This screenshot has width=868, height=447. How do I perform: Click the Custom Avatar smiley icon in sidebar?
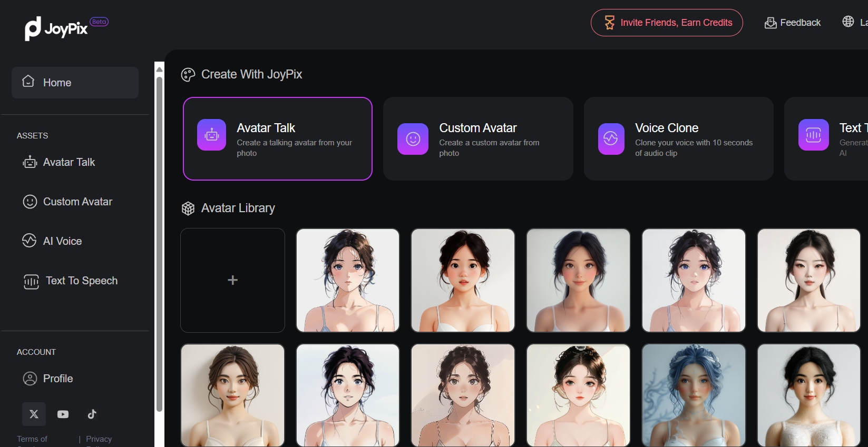tap(30, 202)
